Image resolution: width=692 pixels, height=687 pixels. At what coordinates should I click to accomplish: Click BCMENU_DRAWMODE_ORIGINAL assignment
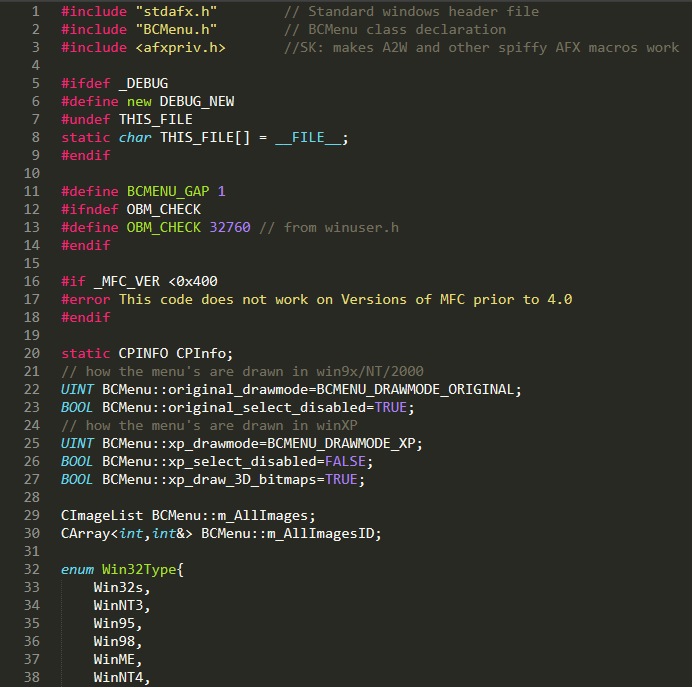419,390
